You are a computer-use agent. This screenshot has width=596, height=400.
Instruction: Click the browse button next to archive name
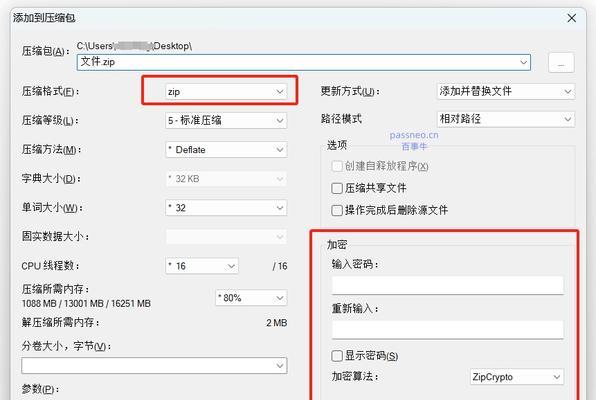pos(561,63)
